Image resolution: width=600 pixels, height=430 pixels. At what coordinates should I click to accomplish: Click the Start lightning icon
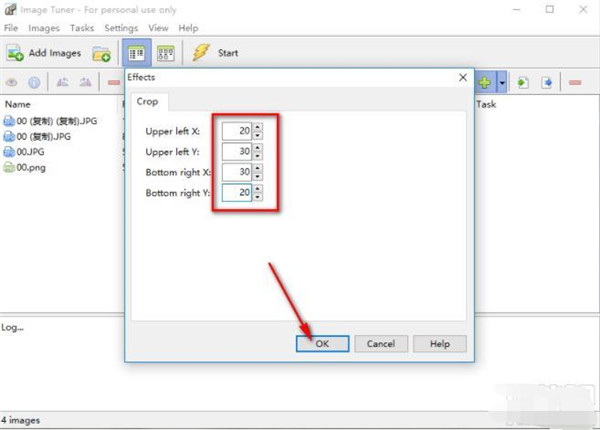pos(200,53)
